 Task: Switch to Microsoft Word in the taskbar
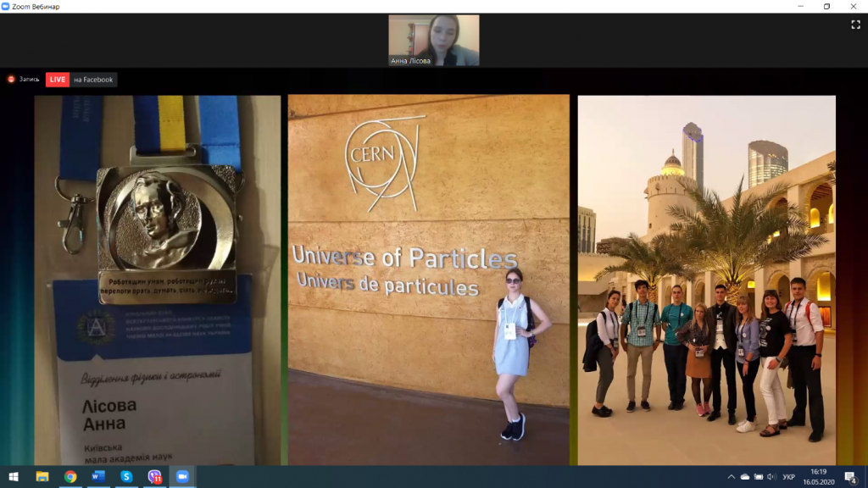click(x=98, y=476)
